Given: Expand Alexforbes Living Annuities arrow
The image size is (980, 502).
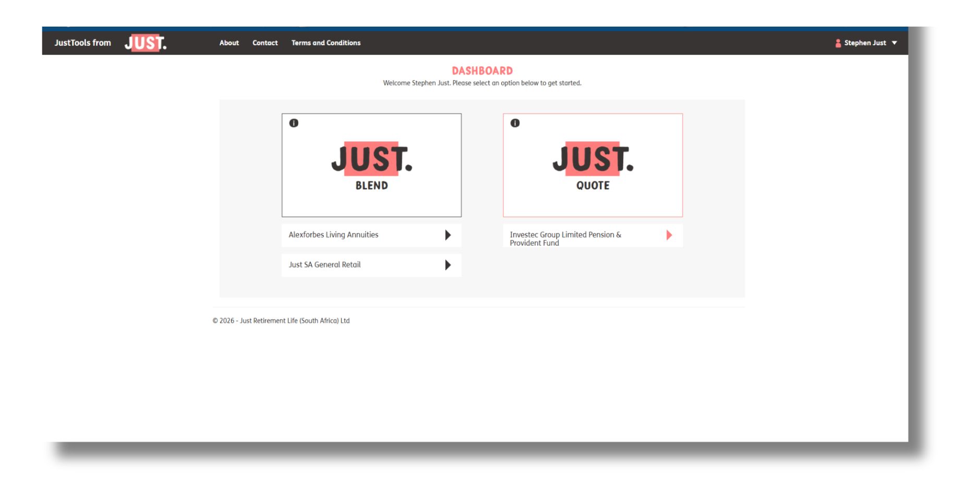Looking at the screenshot, I should point(447,235).
